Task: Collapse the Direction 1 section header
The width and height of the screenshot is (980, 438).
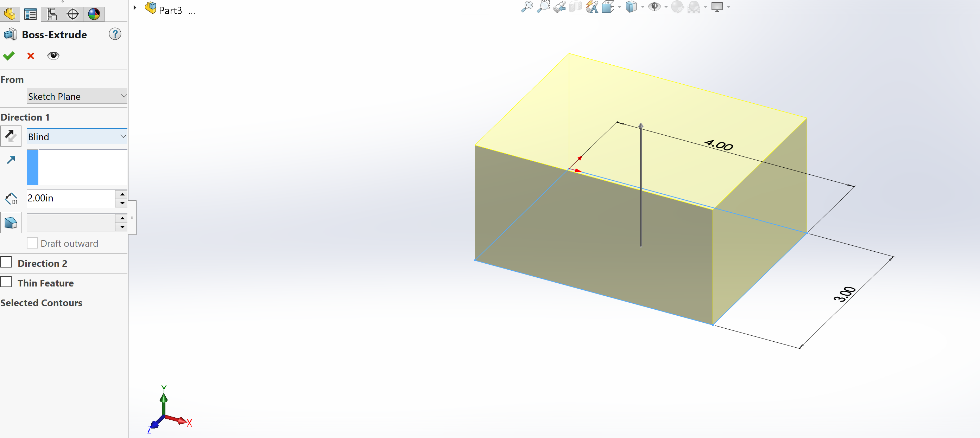Action: tap(25, 117)
